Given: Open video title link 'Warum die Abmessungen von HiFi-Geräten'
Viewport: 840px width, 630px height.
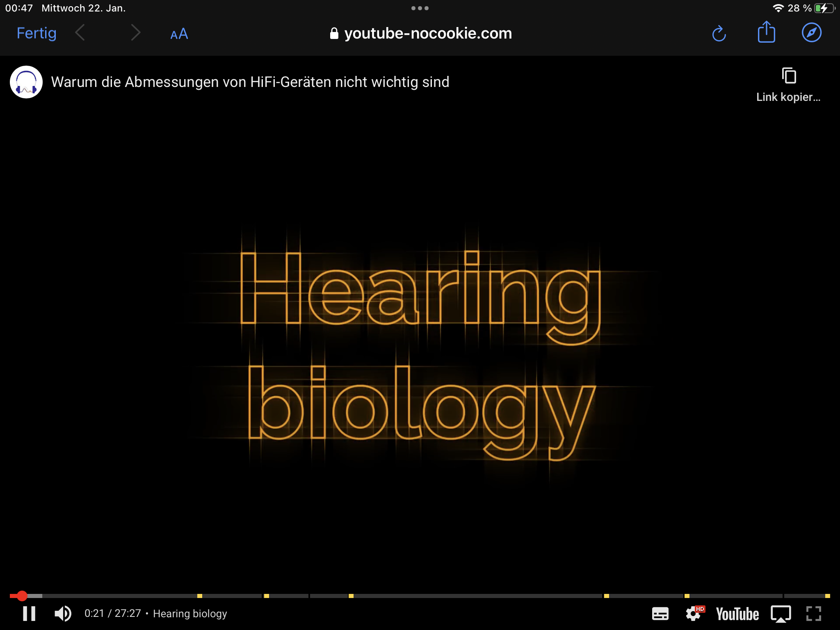Looking at the screenshot, I should (250, 82).
